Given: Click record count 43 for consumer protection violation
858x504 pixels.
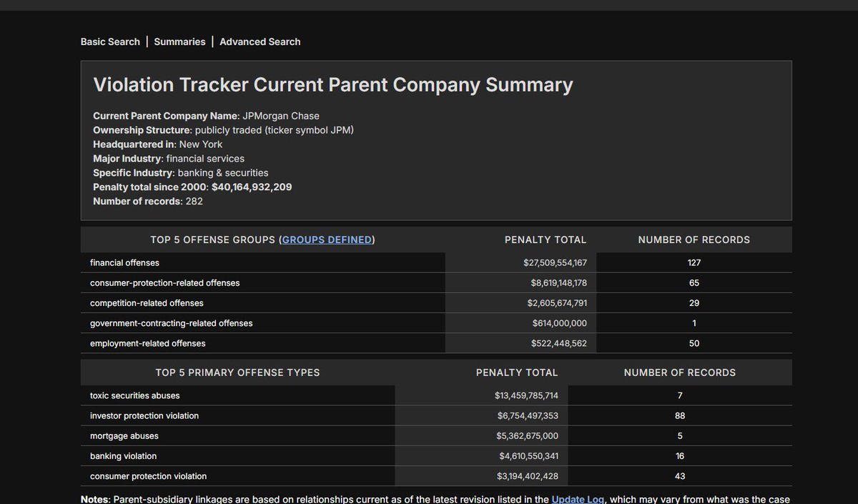Looking at the screenshot, I should (680, 475).
